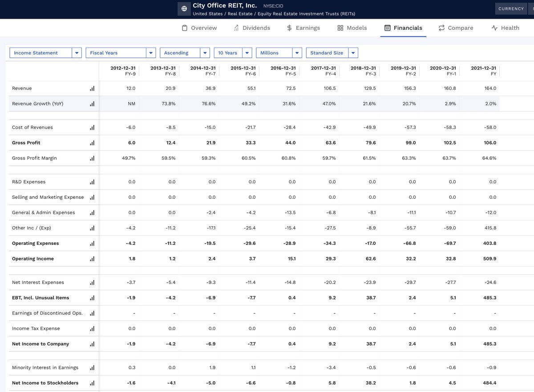Click the globe icon beside City Office REIT

184,9
